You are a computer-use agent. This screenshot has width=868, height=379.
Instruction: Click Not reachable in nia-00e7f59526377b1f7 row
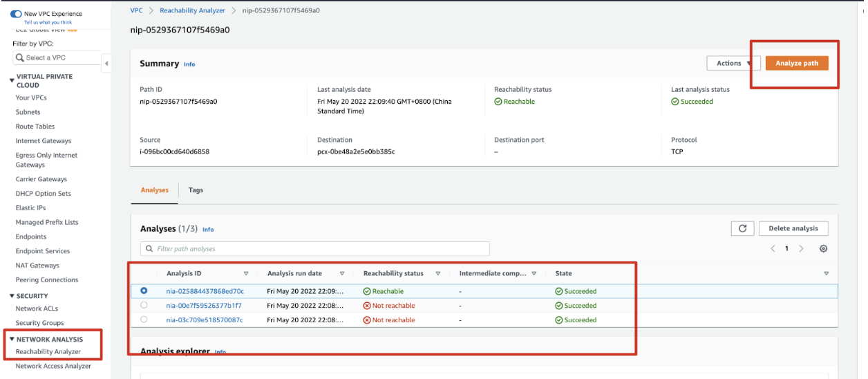coord(389,306)
